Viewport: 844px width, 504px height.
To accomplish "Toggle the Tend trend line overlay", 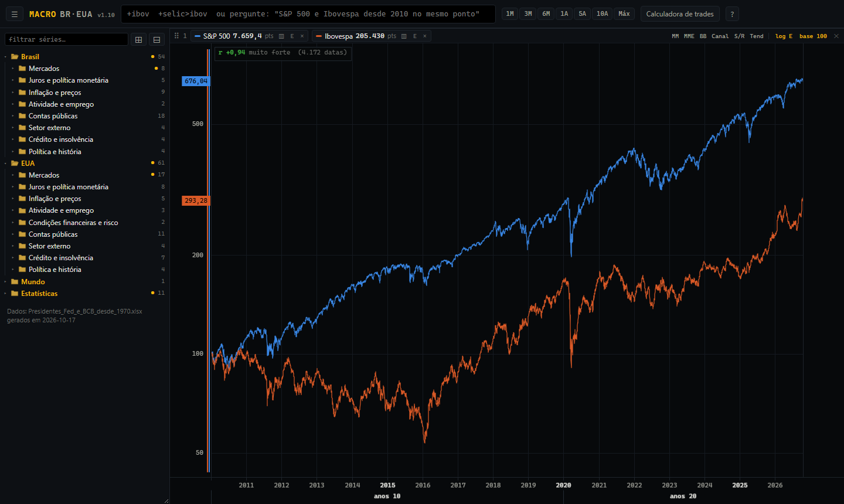I will click(757, 36).
